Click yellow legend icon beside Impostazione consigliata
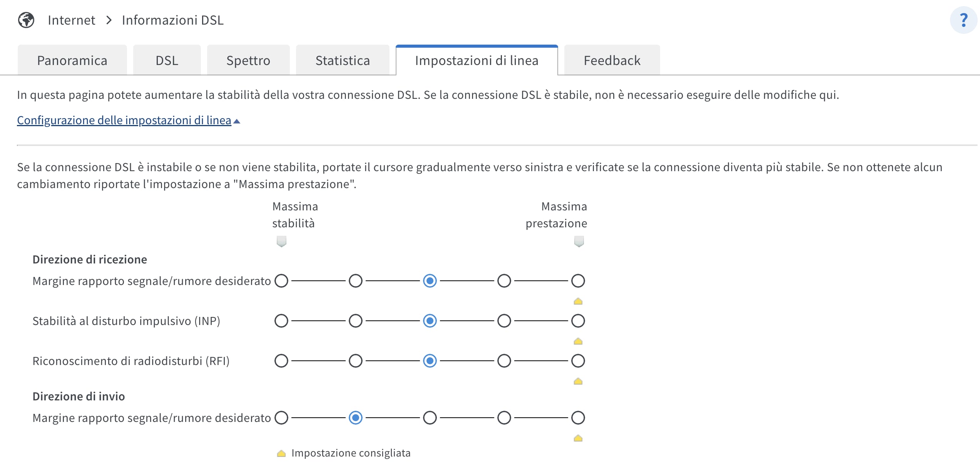980x470 pixels. point(281,453)
